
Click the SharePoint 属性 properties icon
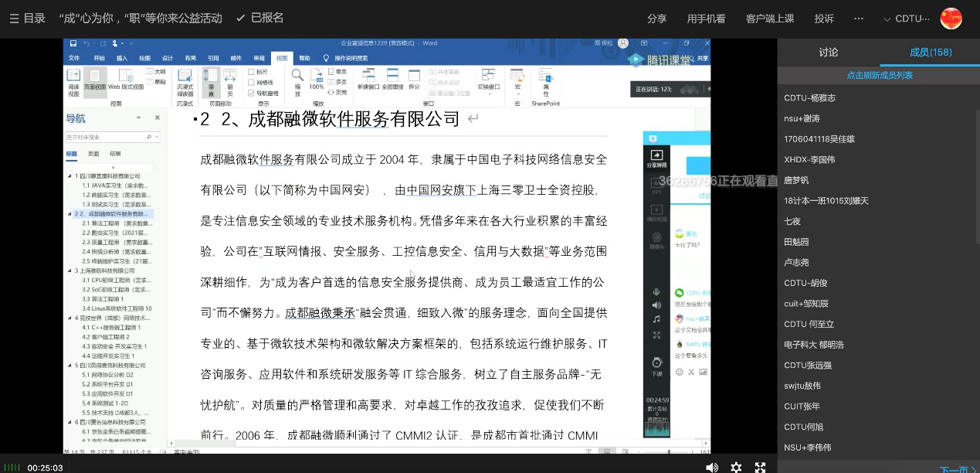click(546, 83)
